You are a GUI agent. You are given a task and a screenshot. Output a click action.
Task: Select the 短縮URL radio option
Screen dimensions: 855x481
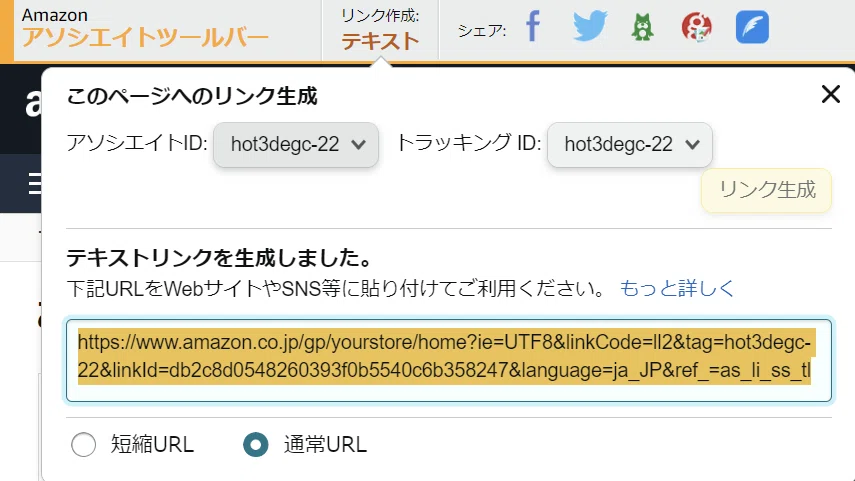(83, 444)
